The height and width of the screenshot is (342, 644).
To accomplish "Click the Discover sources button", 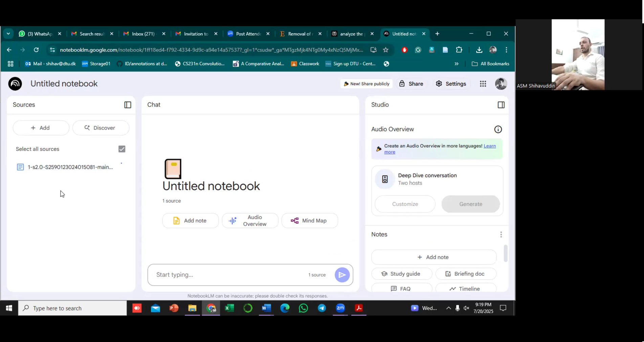I will point(101,128).
